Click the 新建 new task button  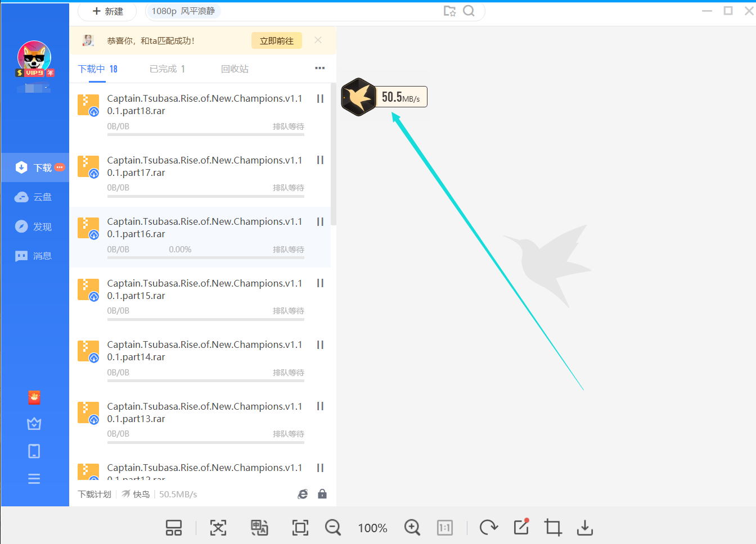107,11
